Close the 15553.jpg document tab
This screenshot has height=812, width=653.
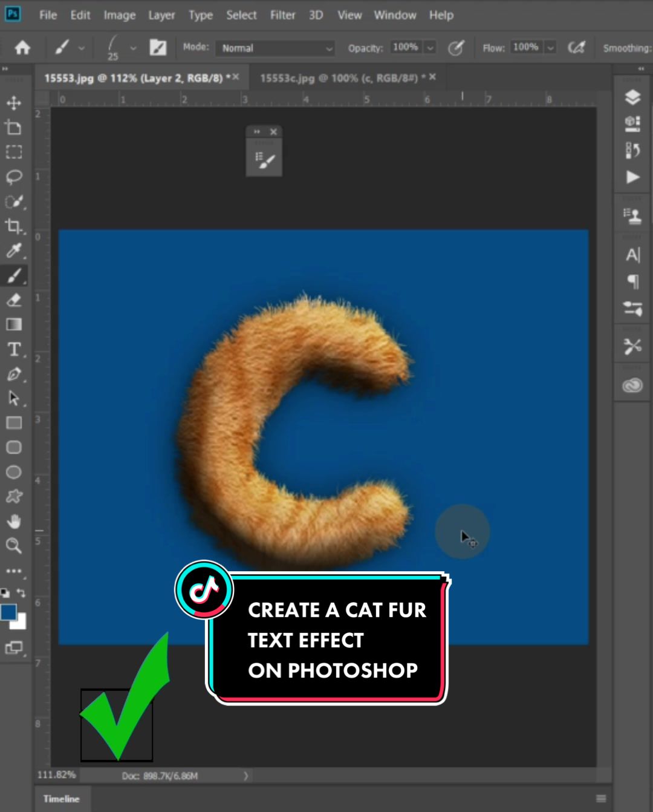pos(235,77)
